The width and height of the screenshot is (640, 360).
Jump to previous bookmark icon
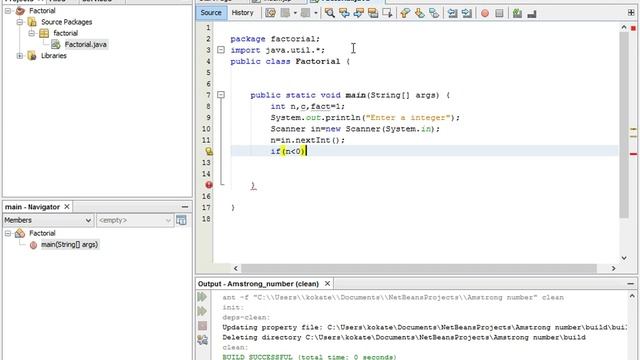(405, 13)
